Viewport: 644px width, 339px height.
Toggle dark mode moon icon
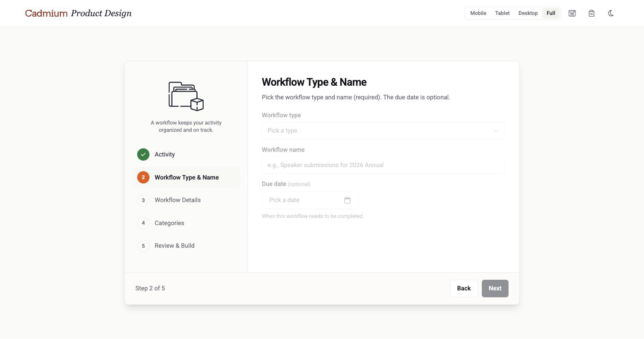click(x=611, y=13)
